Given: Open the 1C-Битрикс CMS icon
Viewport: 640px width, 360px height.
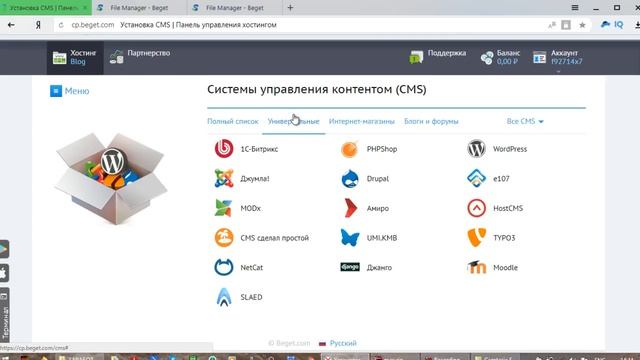Looking at the screenshot, I should [224, 149].
